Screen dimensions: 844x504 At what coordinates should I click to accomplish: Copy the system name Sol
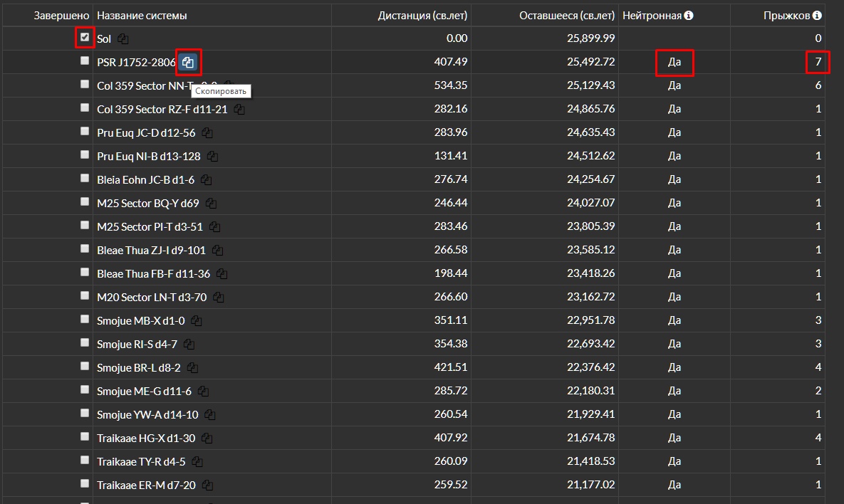click(x=123, y=38)
